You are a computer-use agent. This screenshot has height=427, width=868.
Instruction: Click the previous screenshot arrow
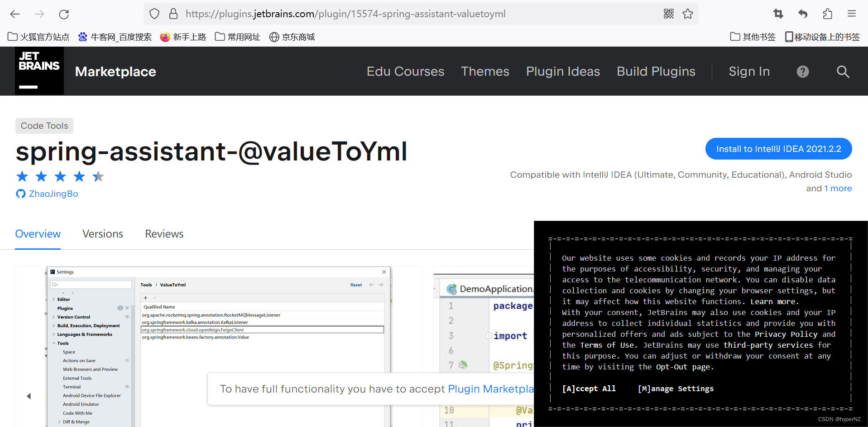[29, 396]
